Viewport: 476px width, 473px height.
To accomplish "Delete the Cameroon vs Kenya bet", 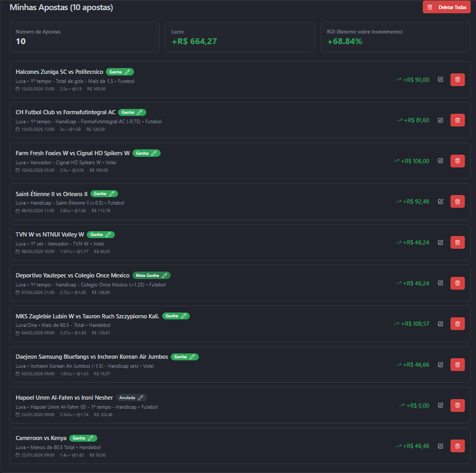I will click(457, 446).
